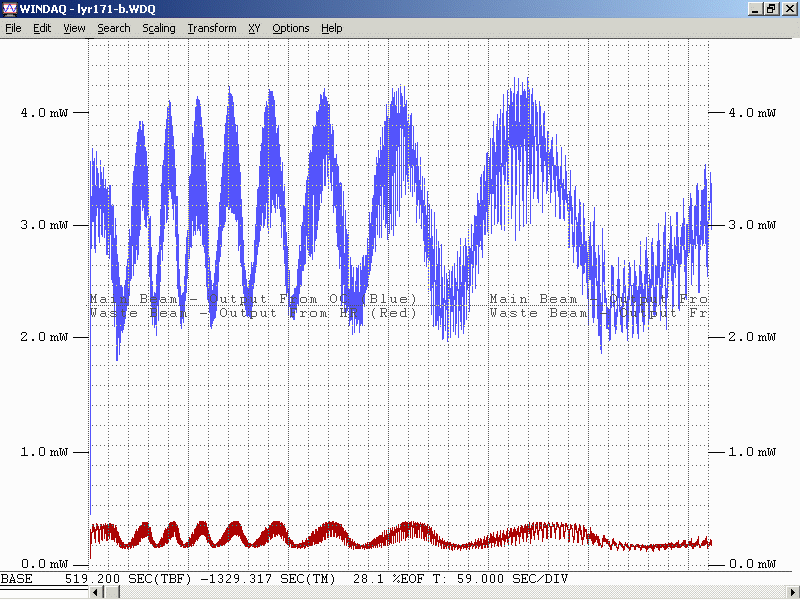
Task: Close the WINDAQ window
Action: [788, 9]
